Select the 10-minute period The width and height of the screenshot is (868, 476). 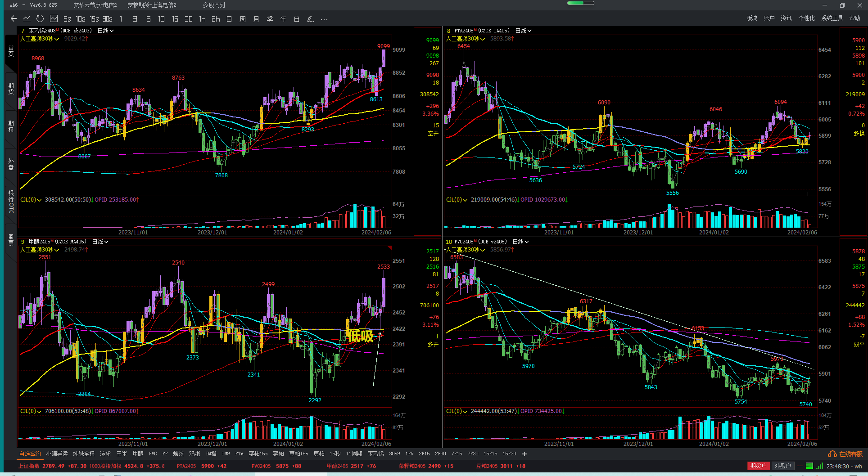click(x=162, y=19)
